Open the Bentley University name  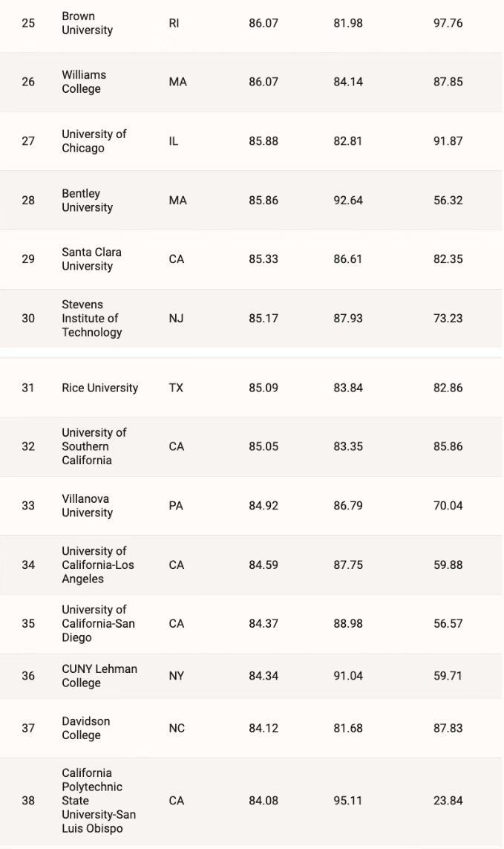[87, 201]
